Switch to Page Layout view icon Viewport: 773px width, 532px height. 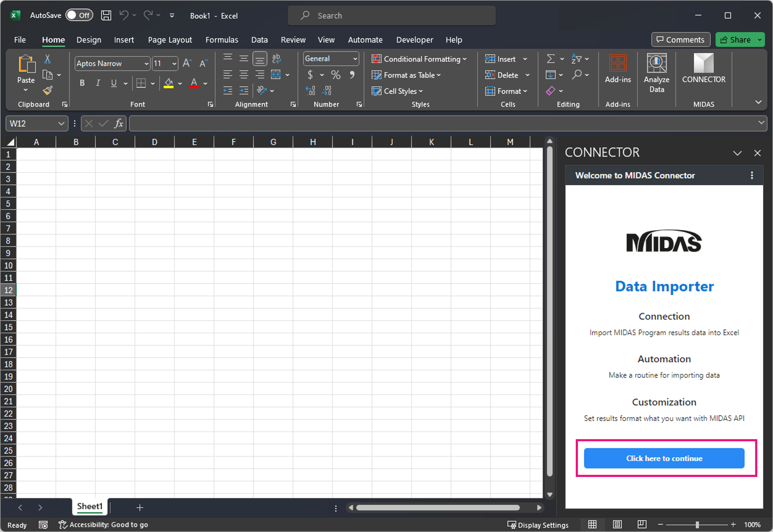(x=617, y=525)
